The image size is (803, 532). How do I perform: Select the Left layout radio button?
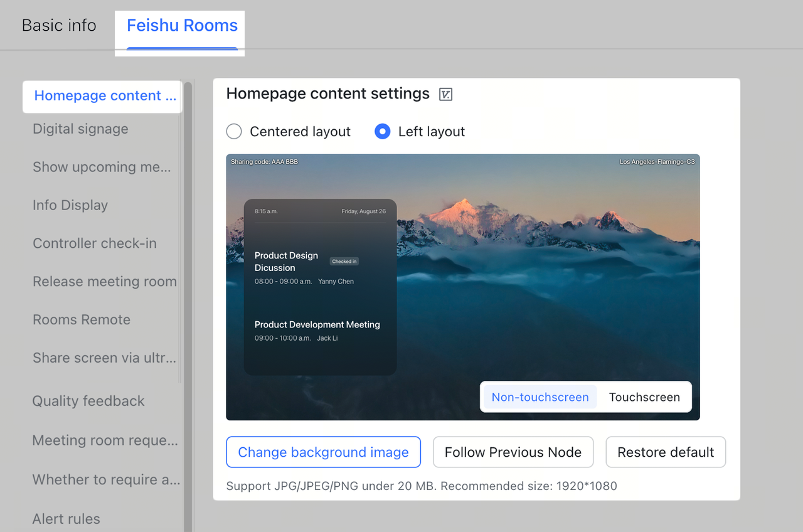383,132
